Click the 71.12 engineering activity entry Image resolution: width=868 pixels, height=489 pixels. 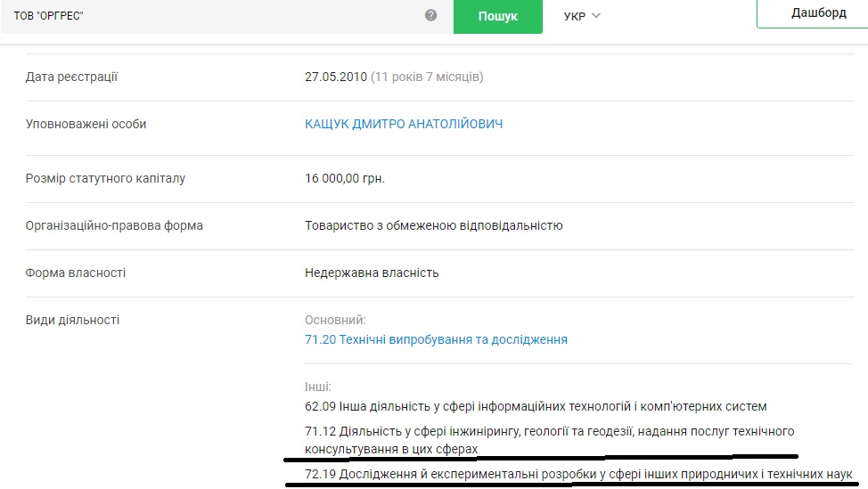point(549,439)
